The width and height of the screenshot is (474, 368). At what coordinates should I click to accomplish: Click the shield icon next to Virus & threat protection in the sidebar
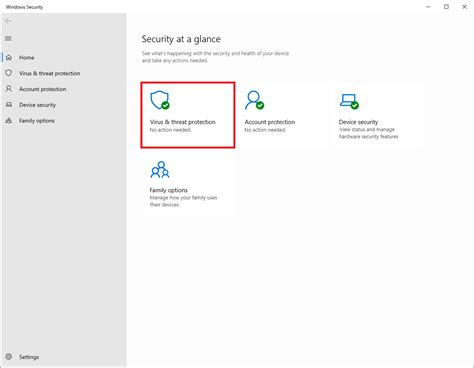9,73
